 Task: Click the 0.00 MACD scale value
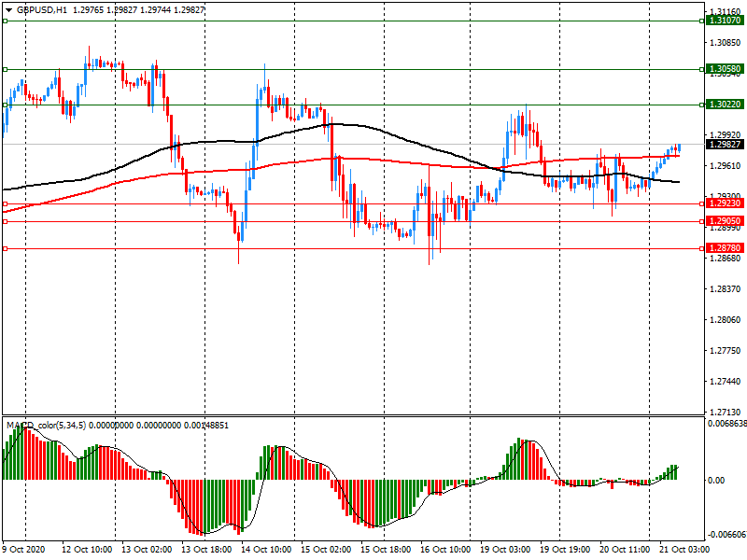[x=716, y=480]
